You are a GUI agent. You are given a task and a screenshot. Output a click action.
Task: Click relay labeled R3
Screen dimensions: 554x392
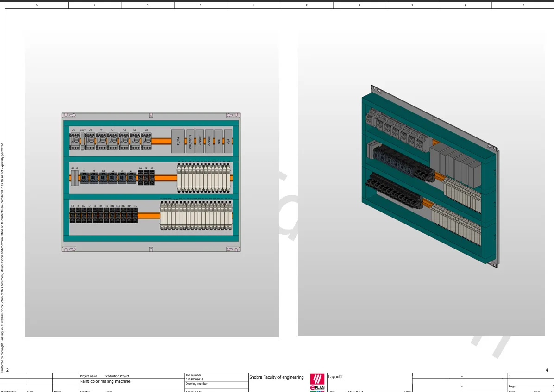pyautogui.click(x=152, y=178)
